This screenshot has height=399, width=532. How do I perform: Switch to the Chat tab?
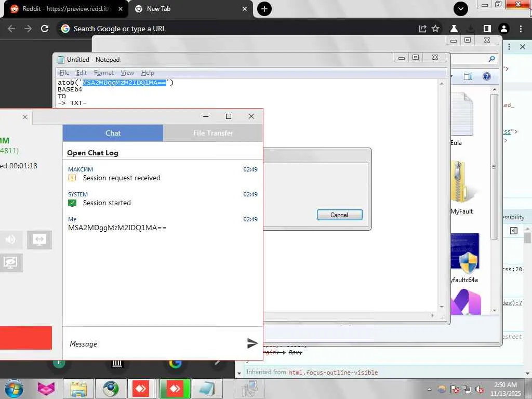click(113, 133)
